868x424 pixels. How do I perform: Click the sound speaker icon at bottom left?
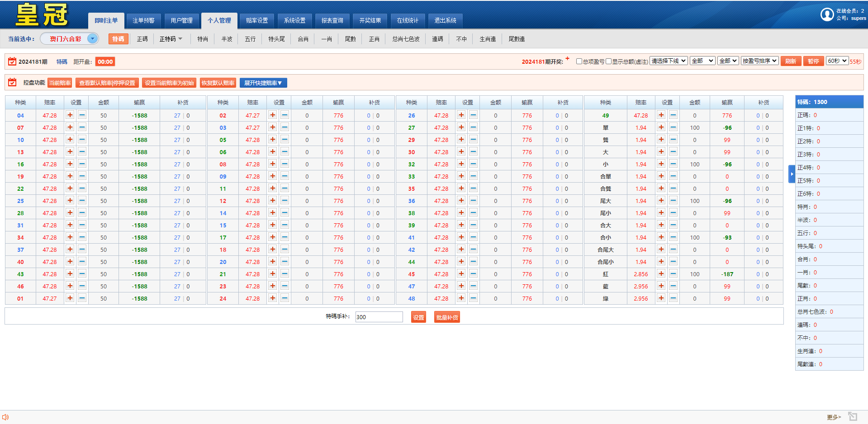(5, 417)
